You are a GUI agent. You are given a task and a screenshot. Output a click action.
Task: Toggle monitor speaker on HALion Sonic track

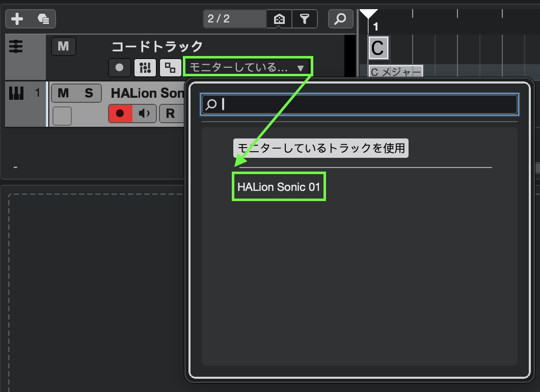tap(145, 114)
